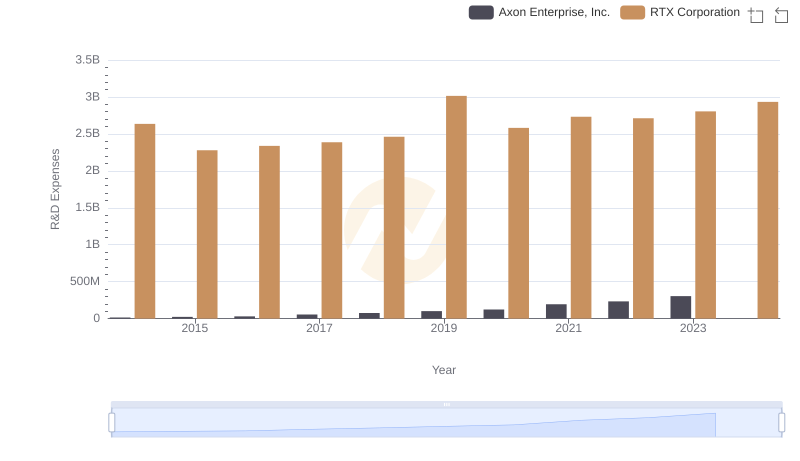Select the 2021 RTX Corporation bar
800x461 pixels.
[x=581, y=218]
